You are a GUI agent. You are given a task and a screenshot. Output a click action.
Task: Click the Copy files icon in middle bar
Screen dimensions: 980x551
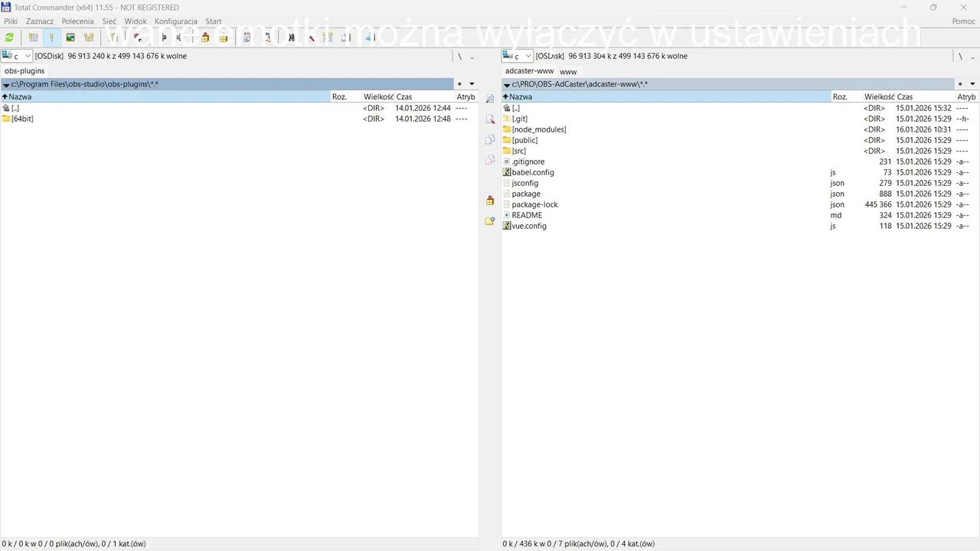(x=490, y=139)
